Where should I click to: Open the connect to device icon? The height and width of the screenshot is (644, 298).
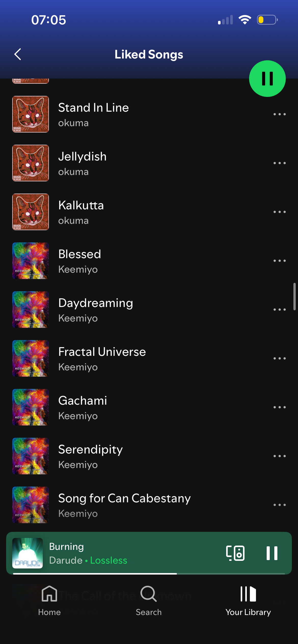click(x=235, y=553)
